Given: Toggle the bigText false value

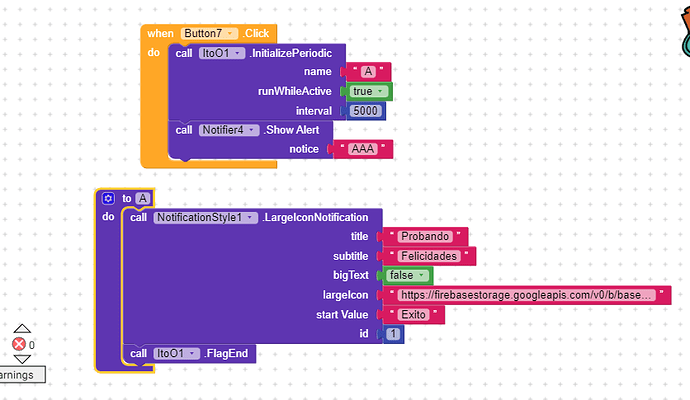Looking at the screenshot, I should [408, 275].
